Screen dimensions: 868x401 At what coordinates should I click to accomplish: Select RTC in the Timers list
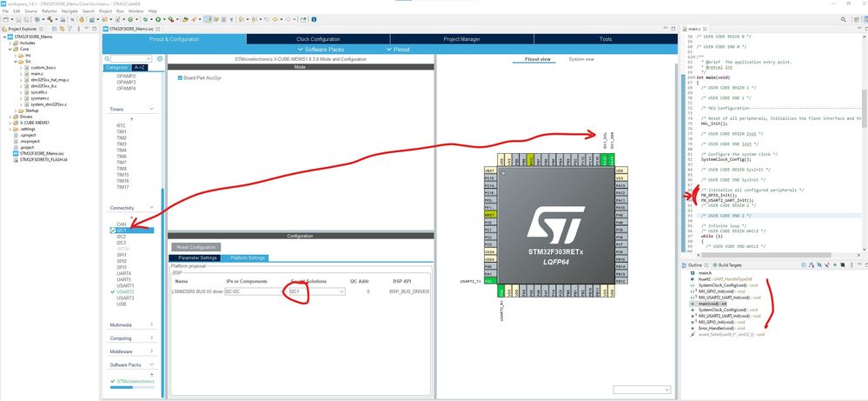click(x=122, y=126)
